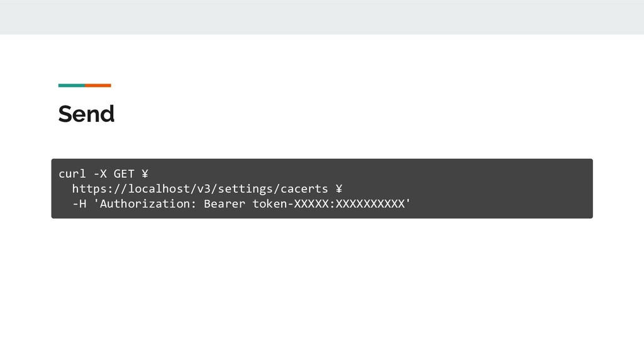
Task: Click the yen symbol after the cacerts URL
Action: [339, 189]
